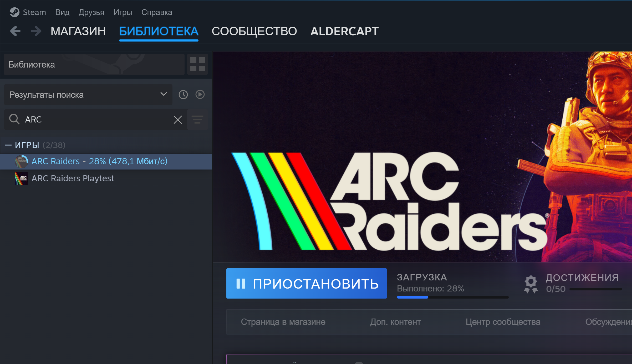The height and width of the screenshot is (364, 632).
Task: Switch to the МАГАЗИН tab
Action: click(x=78, y=31)
